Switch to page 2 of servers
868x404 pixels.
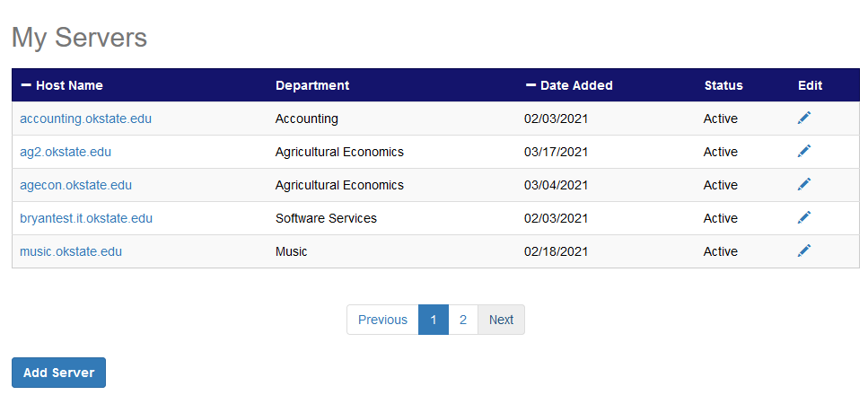tap(463, 320)
